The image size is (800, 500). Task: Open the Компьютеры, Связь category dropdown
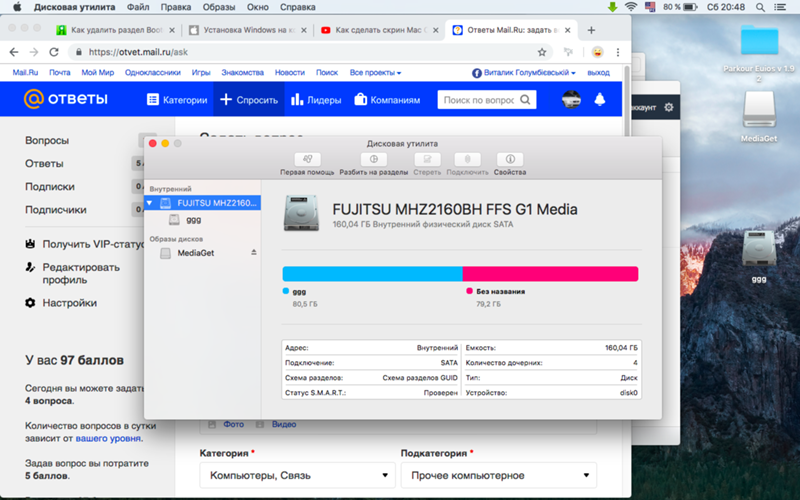(297, 476)
